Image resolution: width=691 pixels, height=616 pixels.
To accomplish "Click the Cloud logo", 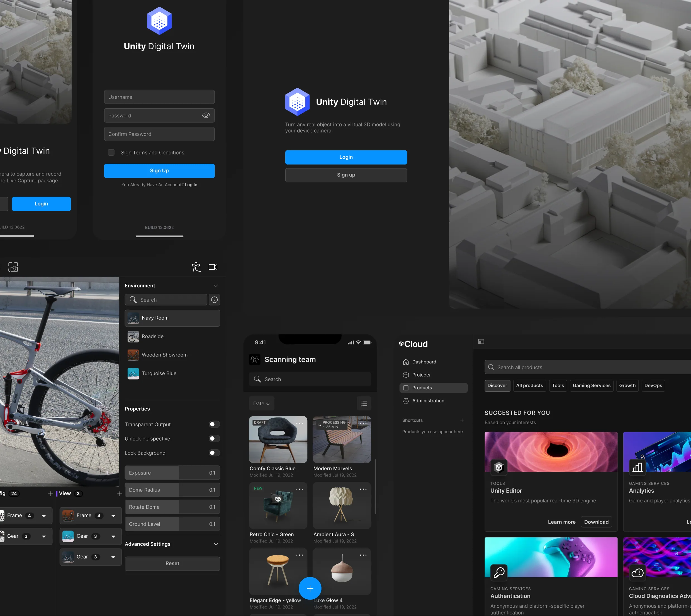I will tap(413, 344).
